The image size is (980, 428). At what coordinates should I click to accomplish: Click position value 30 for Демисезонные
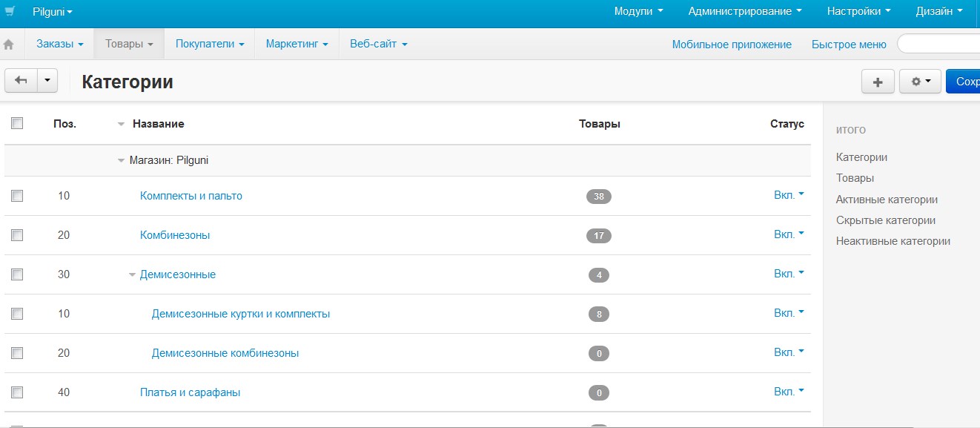click(x=64, y=274)
